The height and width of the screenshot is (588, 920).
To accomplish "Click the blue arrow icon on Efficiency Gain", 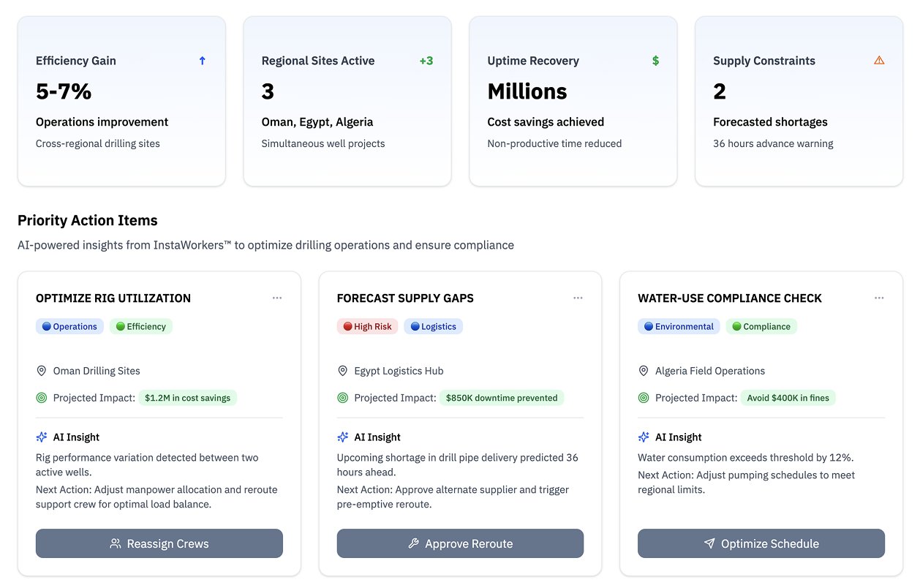I will 203,61.
